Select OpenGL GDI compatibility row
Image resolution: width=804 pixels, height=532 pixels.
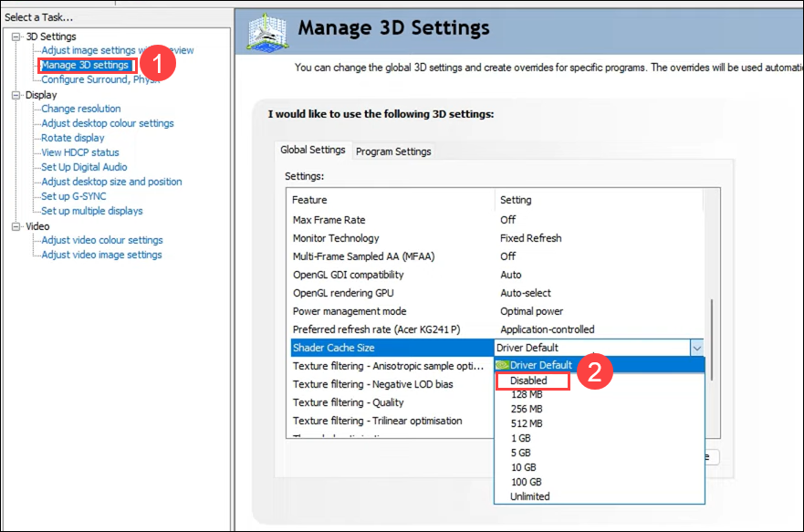click(495, 275)
